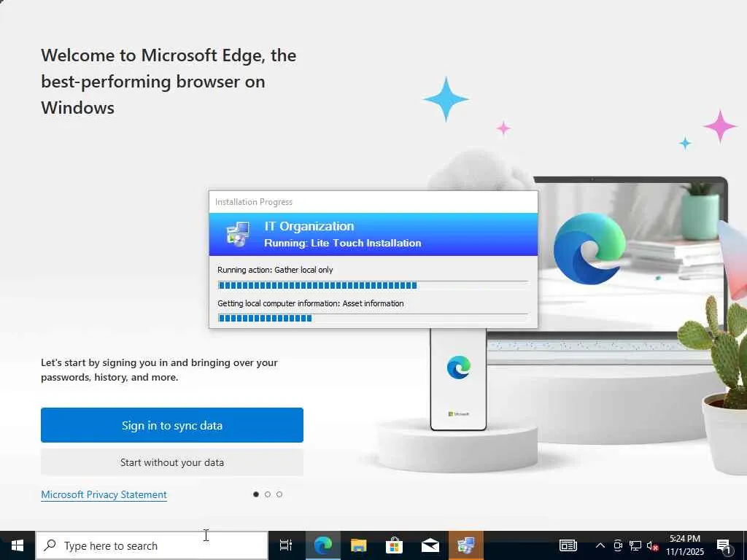Open the clock showing 5:24 PM
Screen dimensions: 747x560
pyautogui.click(x=684, y=545)
